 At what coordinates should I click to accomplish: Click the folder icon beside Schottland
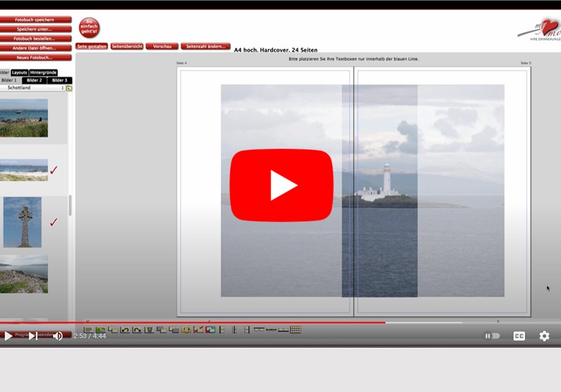coord(69,88)
